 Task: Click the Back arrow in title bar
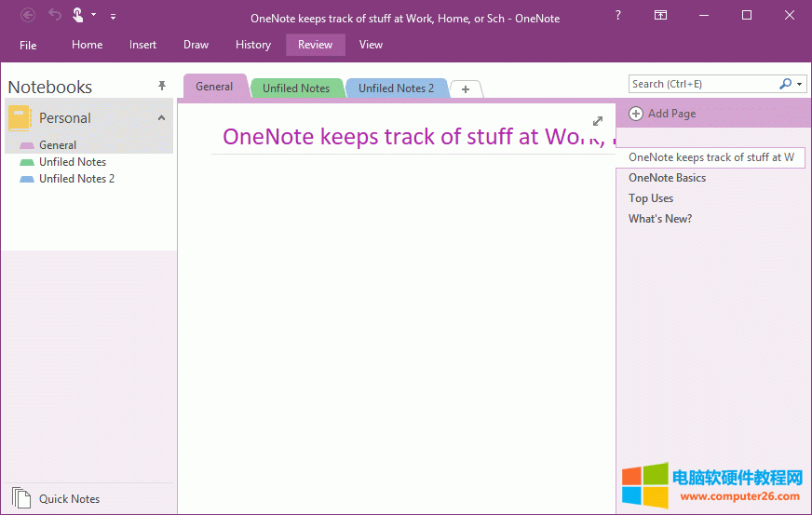coord(27,15)
